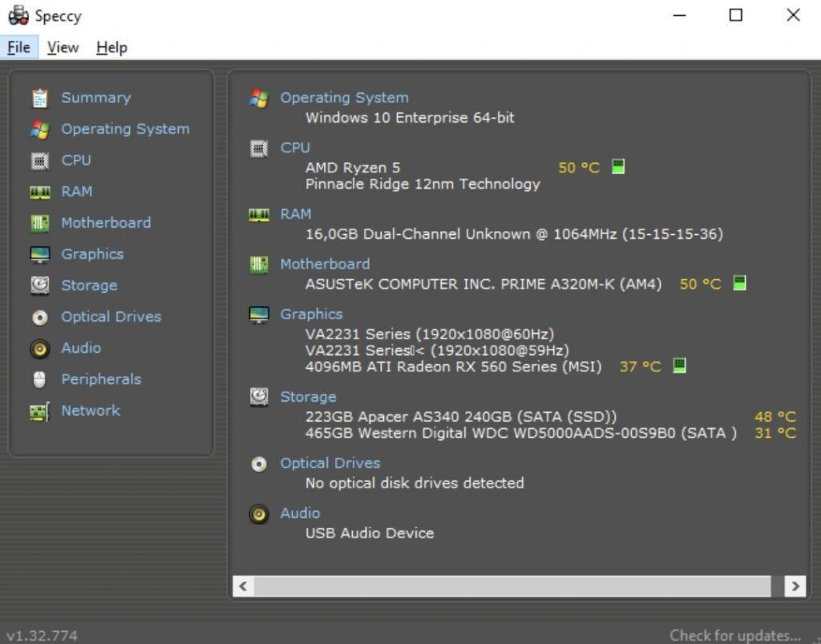Click the RAM stick icon in sidebar

point(40,192)
